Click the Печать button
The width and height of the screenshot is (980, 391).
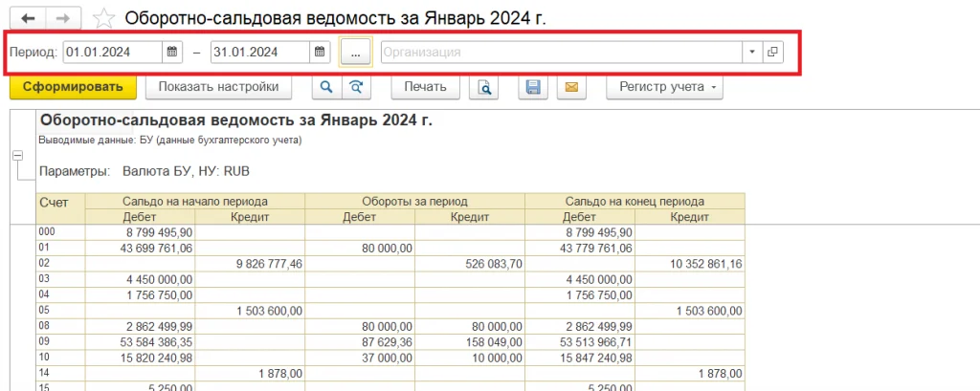click(425, 87)
